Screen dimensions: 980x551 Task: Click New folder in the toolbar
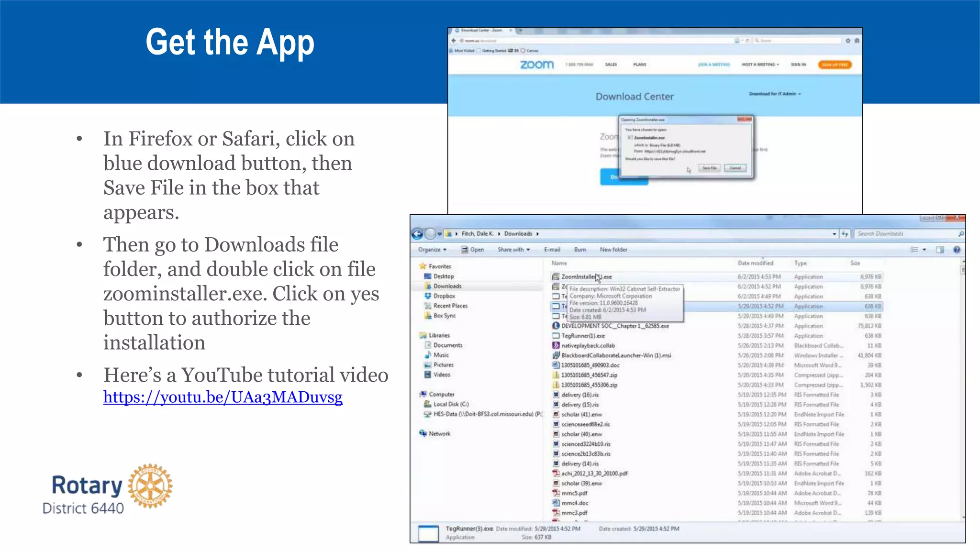click(613, 250)
